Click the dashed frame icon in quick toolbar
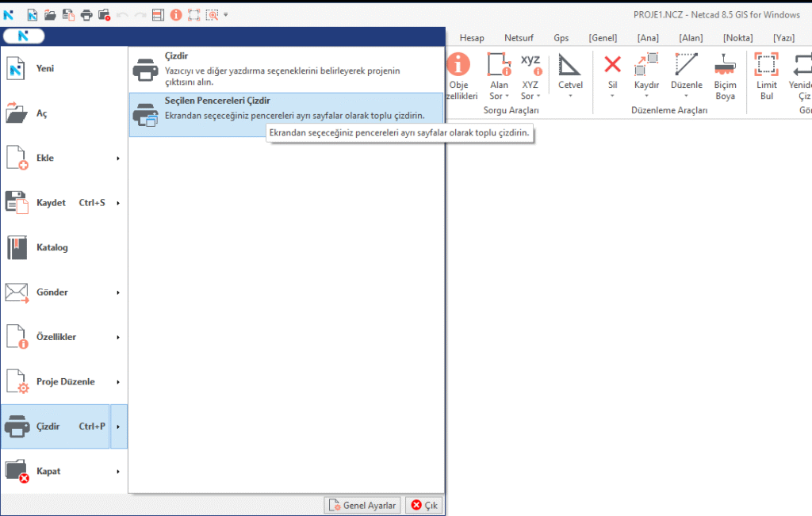812x516 pixels. 193,15
